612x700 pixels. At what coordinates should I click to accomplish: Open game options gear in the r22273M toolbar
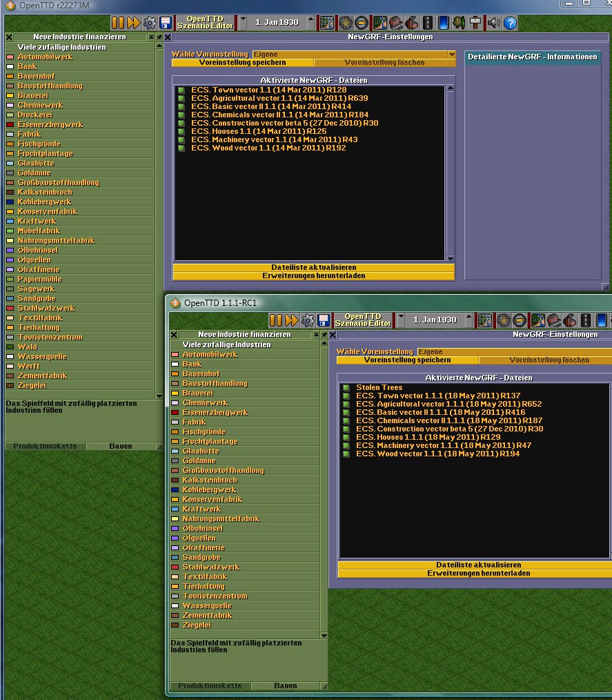click(150, 23)
